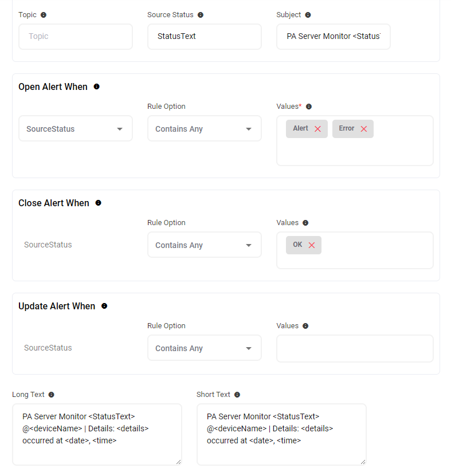Expand Rule Option dropdown in Open Alert When
The width and height of the screenshot is (451, 476).
click(x=205, y=129)
